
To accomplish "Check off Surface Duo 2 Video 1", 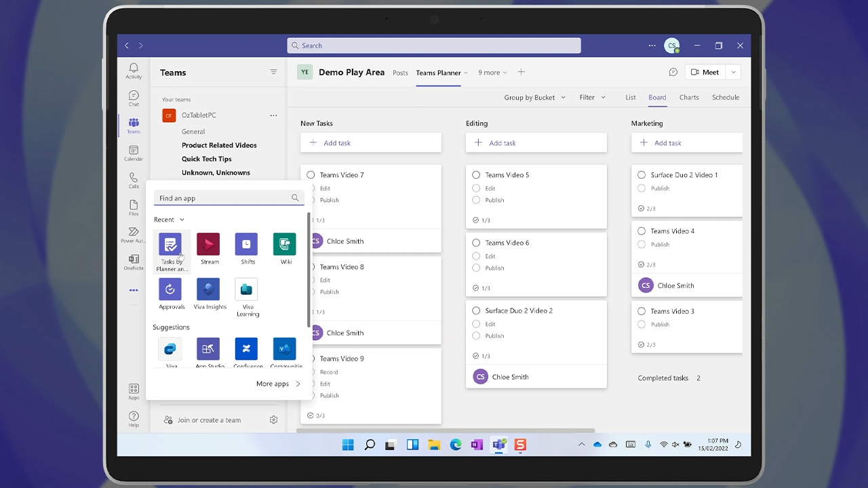I will pyautogui.click(x=642, y=175).
